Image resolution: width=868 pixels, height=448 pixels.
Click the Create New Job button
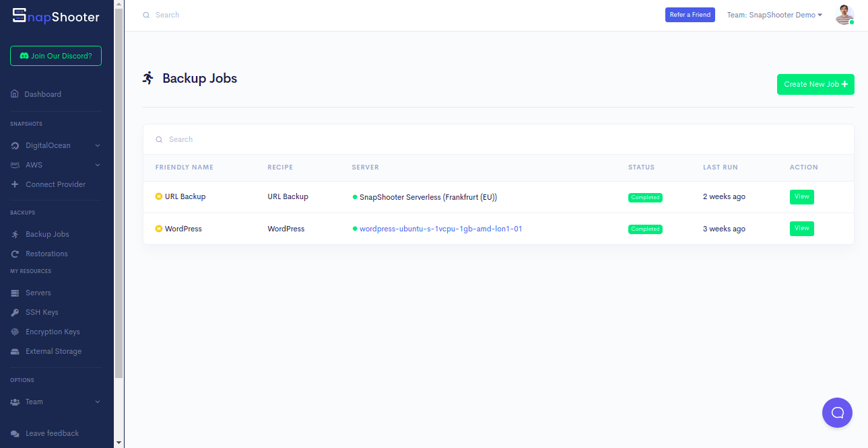coord(815,84)
